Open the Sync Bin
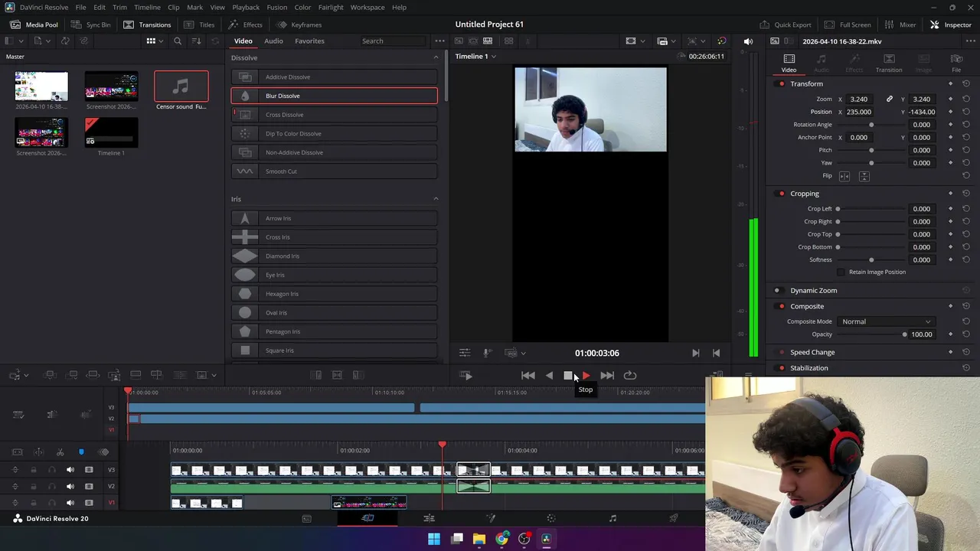 coord(90,24)
